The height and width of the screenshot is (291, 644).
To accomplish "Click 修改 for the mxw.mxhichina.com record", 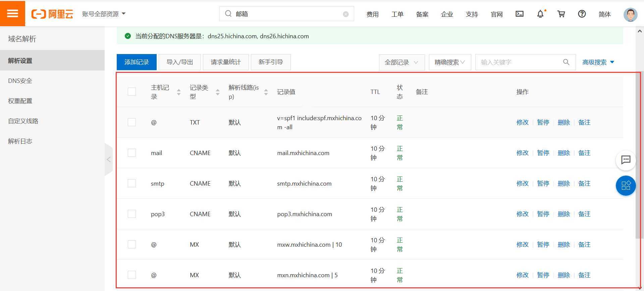I will [522, 244].
